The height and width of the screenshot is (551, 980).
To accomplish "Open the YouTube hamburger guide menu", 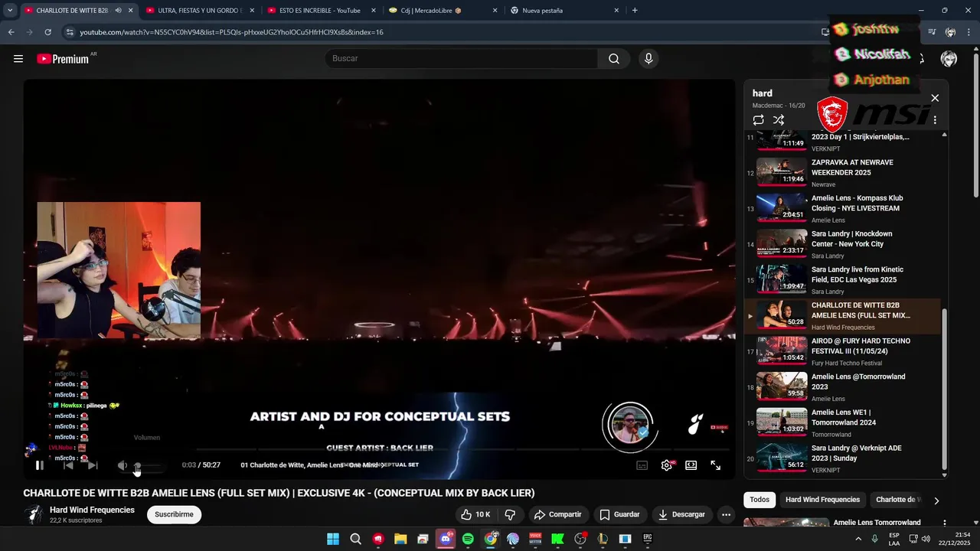I will coord(18,59).
